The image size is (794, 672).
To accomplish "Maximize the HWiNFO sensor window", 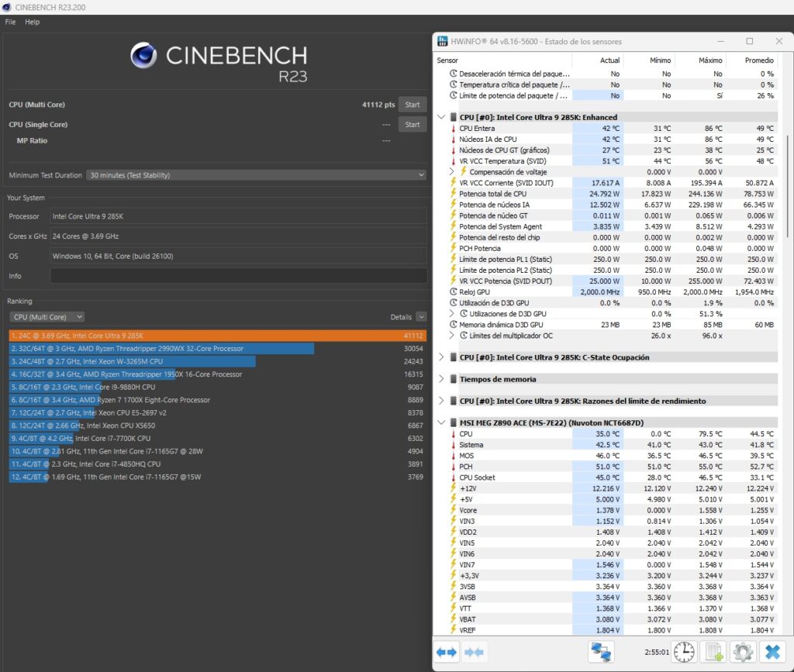I will 750,42.
